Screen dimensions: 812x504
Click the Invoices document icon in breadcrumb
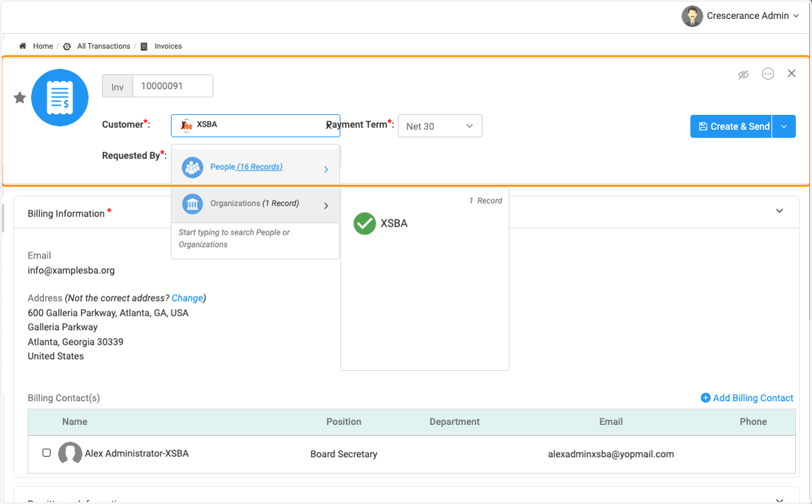point(144,47)
